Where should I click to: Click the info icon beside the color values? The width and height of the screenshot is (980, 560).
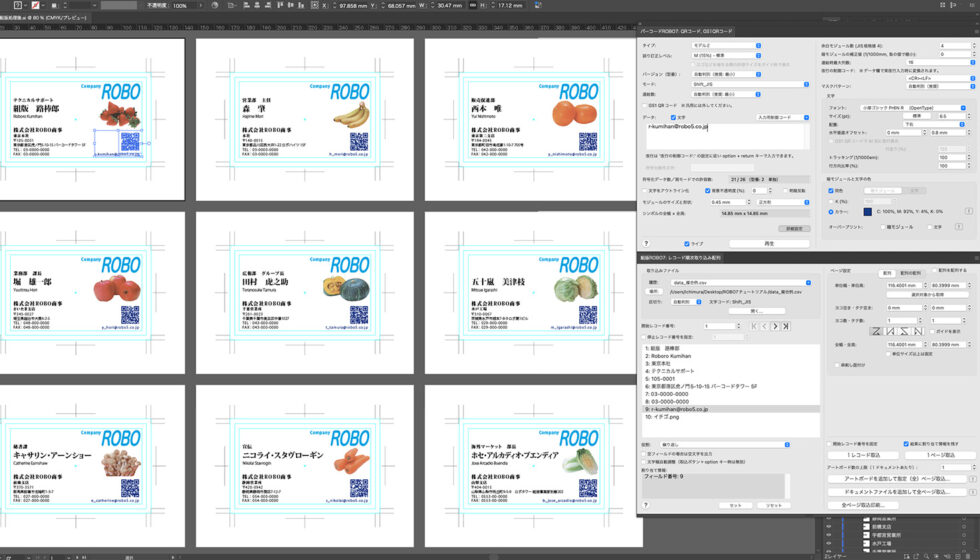970,211
